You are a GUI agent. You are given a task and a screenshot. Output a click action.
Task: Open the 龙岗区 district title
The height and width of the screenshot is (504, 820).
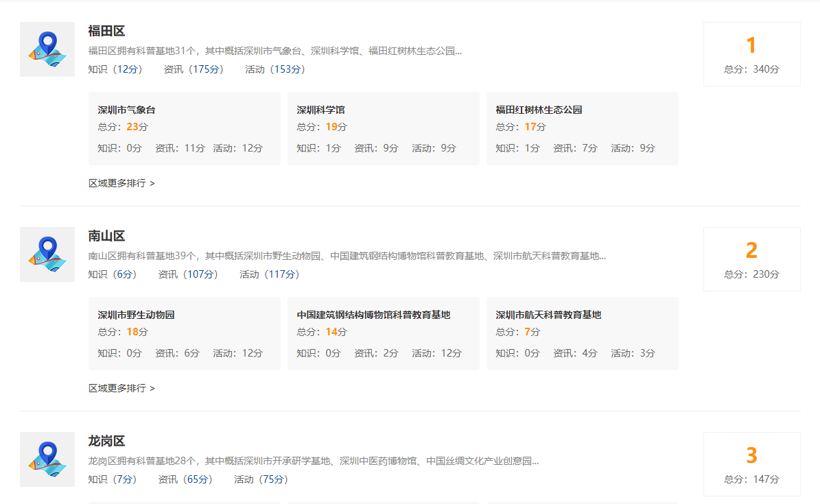click(x=106, y=441)
